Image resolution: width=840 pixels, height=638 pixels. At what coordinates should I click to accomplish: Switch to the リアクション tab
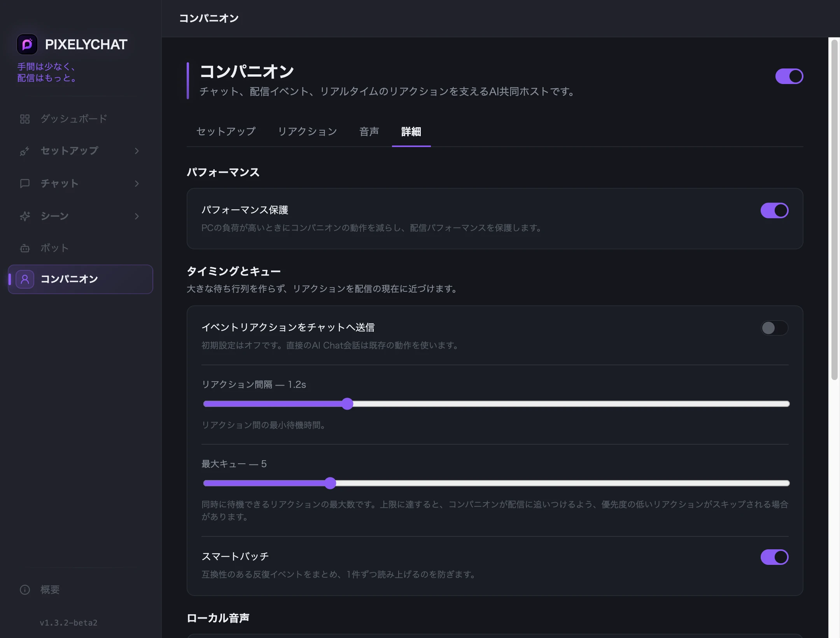[x=308, y=131]
